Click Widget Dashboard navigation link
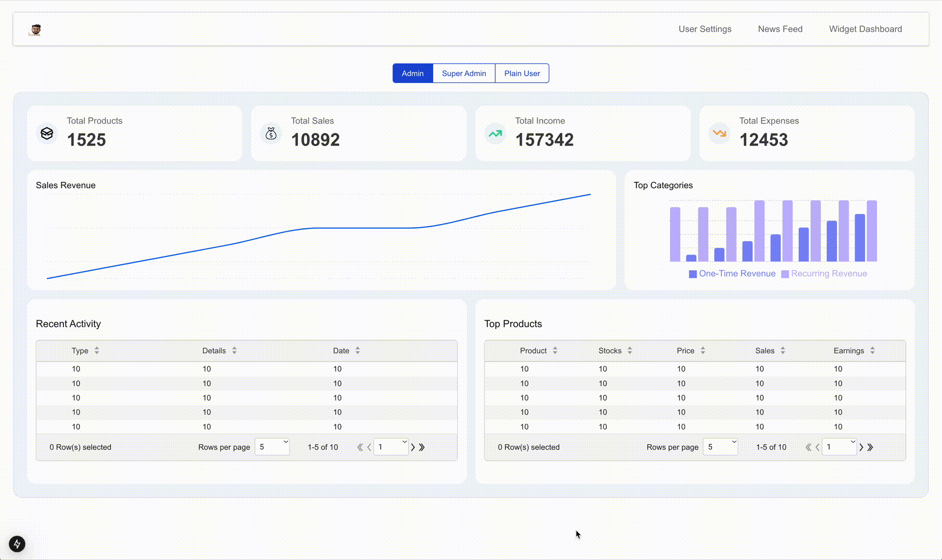942x560 pixels. tap(865, 28)
